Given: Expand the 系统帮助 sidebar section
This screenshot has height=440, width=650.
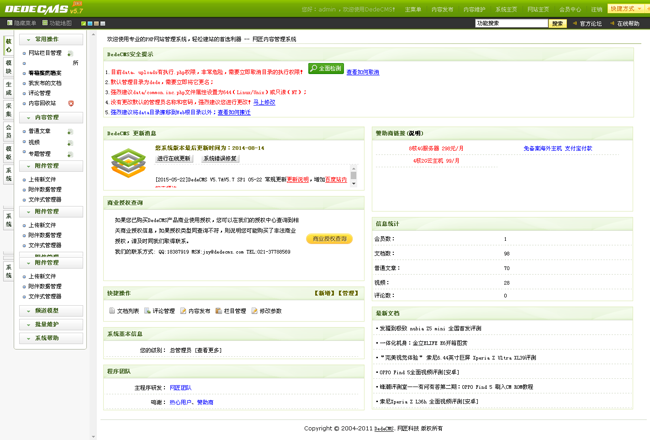Looking at the screenshot, I should tap(51, 338).
